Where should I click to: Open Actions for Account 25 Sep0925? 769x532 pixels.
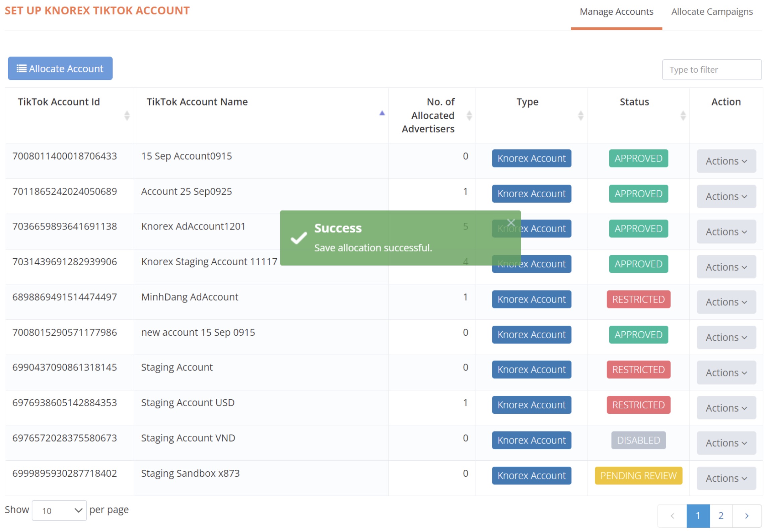click(726, 197)
